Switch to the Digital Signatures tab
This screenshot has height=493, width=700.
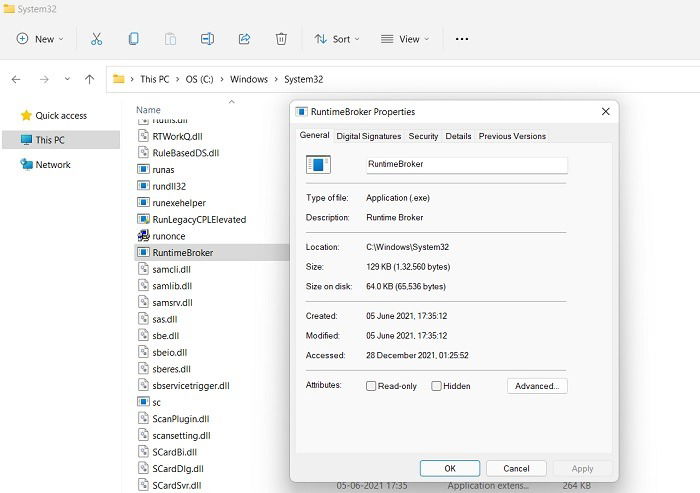[x=369, y=136]
